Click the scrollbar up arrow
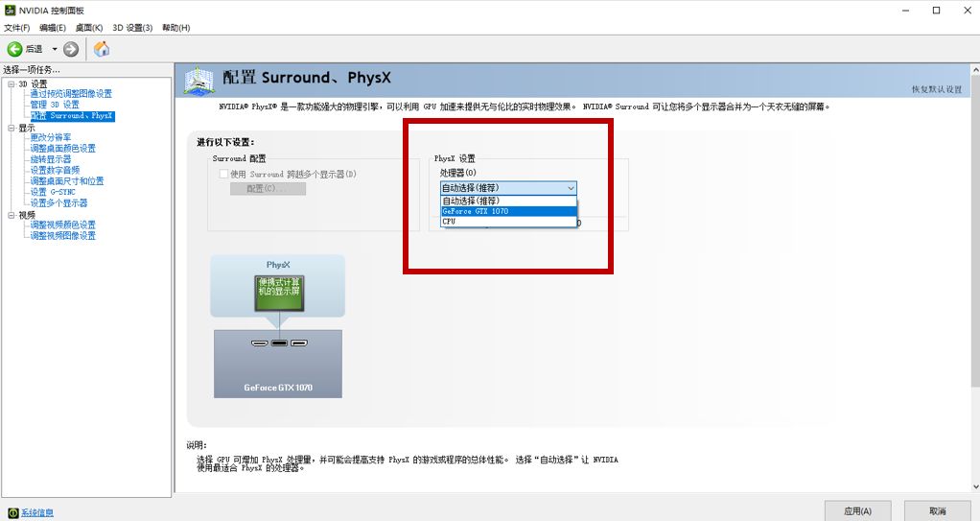Image resolution: width=980 pixels, height=521 pixels. 975,69
